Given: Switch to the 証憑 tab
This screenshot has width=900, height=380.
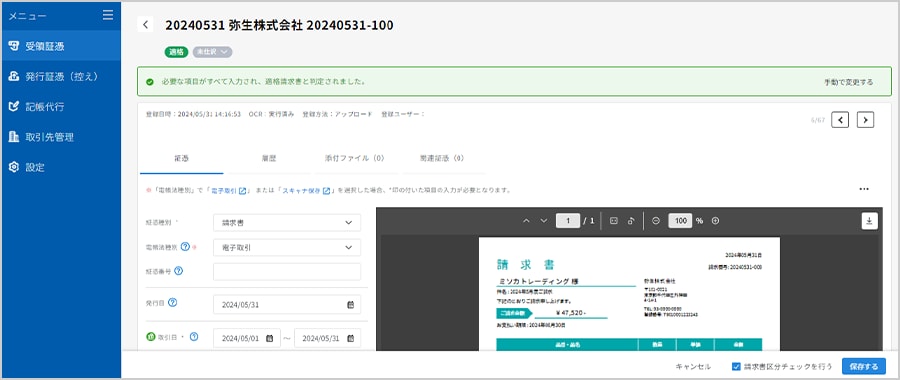Looking at the screenshot, I should 181,158.
